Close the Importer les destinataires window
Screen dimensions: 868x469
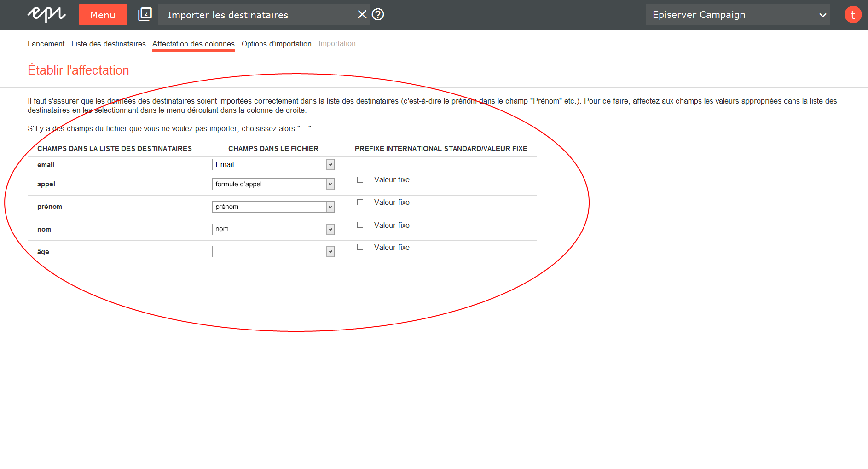(x=362, y=14)
